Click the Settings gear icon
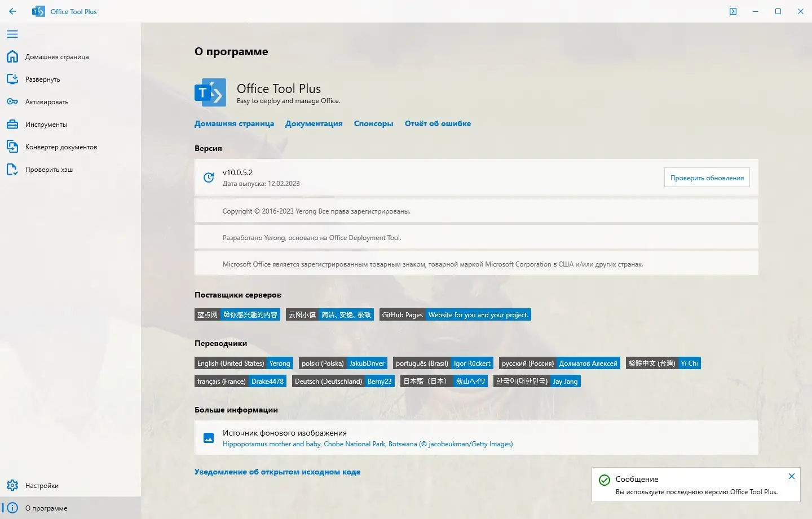This screenshot has width=812, height=519. (x=12, y=485)
